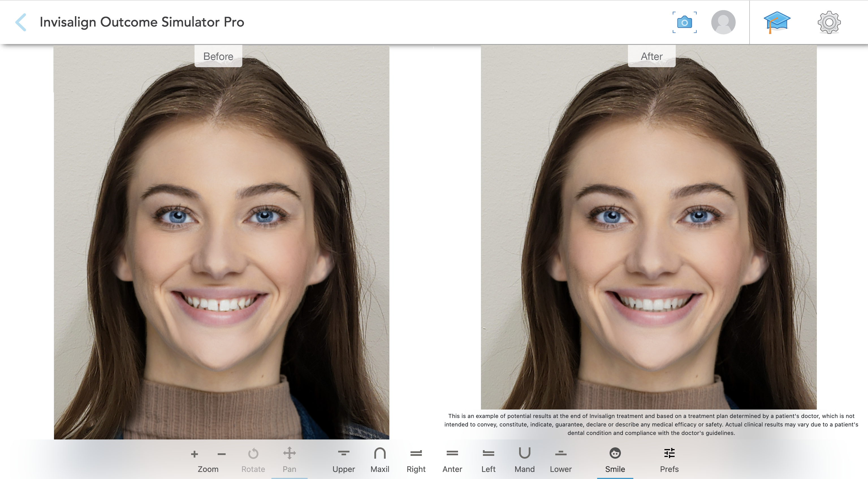Select the Smile view tab

pyautogui.click(x=615, y=460)
